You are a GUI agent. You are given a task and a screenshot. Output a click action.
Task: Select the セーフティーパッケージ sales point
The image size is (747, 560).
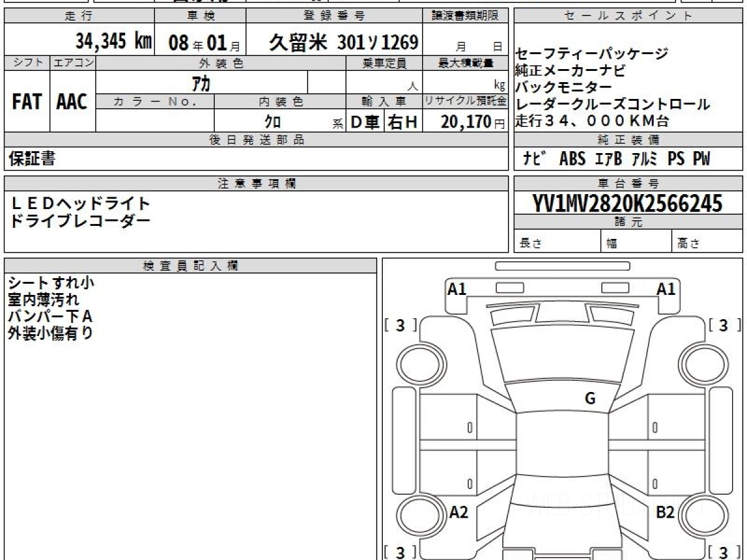pos(591,54)
